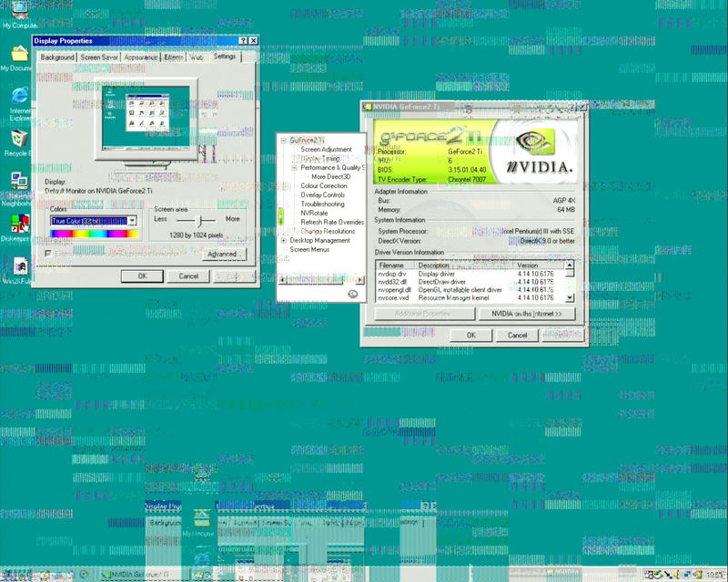Select the nvdisp.drv row in driver list

[x=470, y=274]
